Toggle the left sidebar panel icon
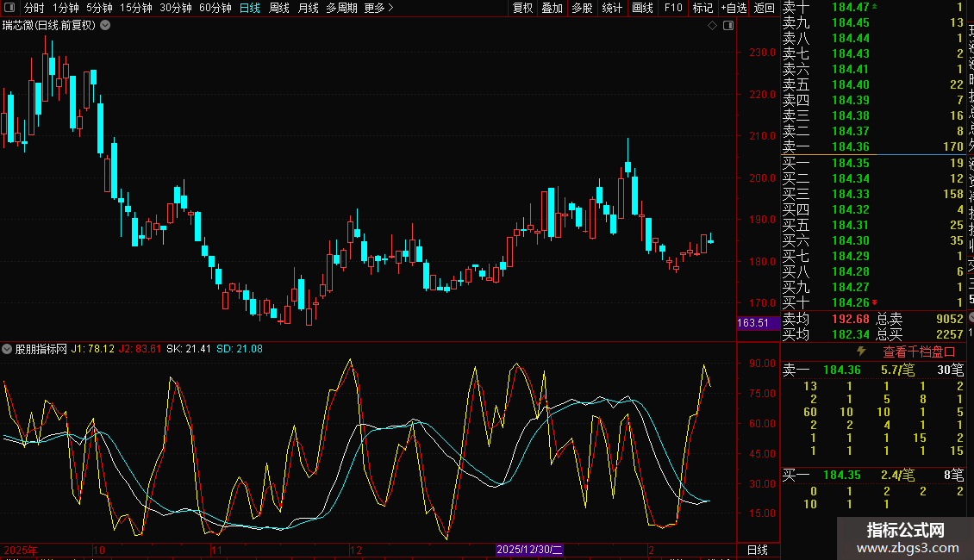Screen dimensions: 974x560 tap(9, 8)
